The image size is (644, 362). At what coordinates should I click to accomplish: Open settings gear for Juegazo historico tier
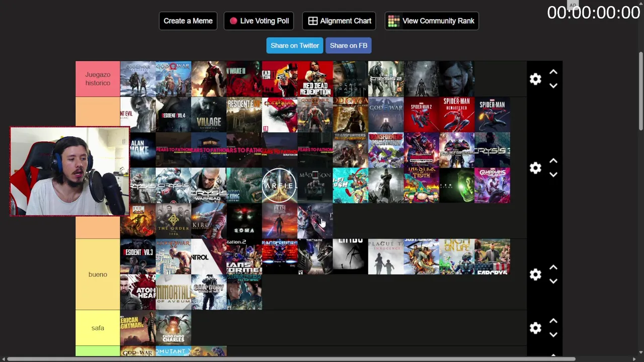click(x=535, y=79)
